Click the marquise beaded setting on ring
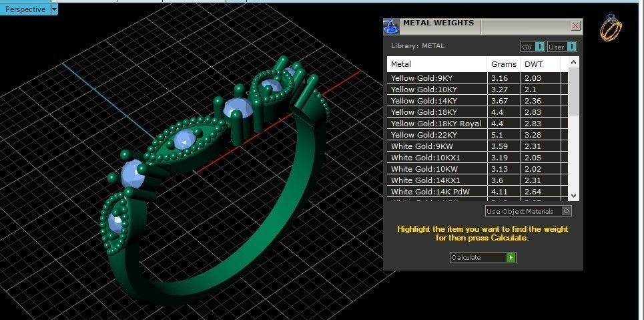The height and width of the screenshot is (320, 644). point(185,141)
